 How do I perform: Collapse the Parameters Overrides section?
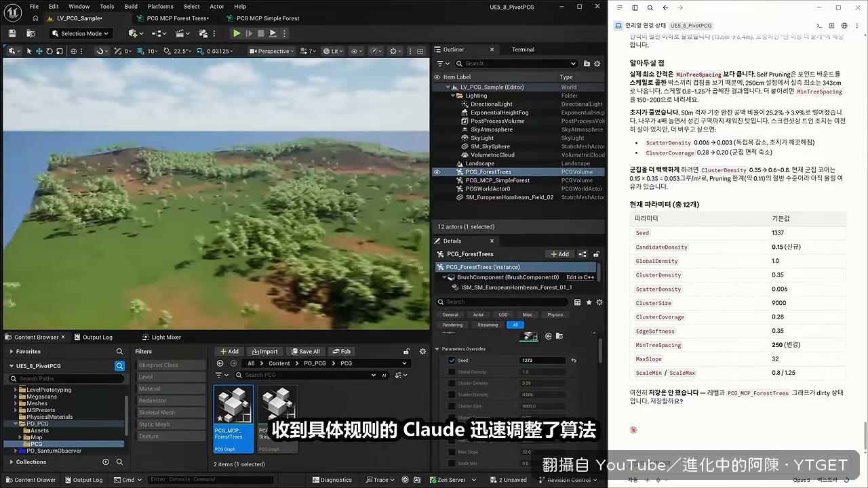[x=437, y=349]
